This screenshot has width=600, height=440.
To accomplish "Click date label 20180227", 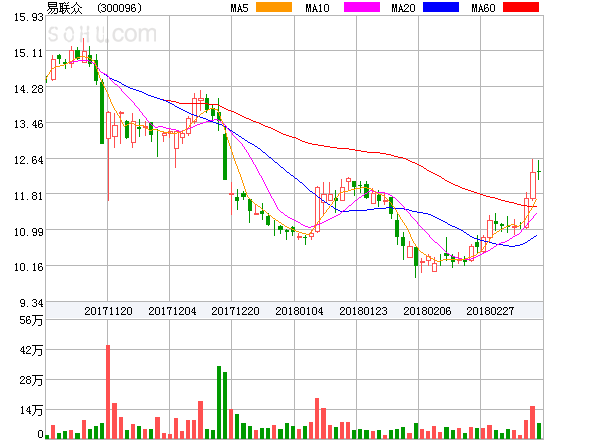I will coord(490,311).
